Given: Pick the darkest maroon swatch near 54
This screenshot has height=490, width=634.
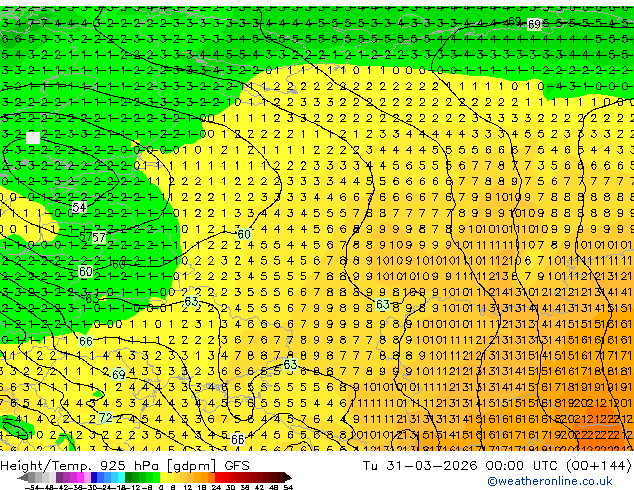Looking at the screenshot, I should (x=281, y=477).
